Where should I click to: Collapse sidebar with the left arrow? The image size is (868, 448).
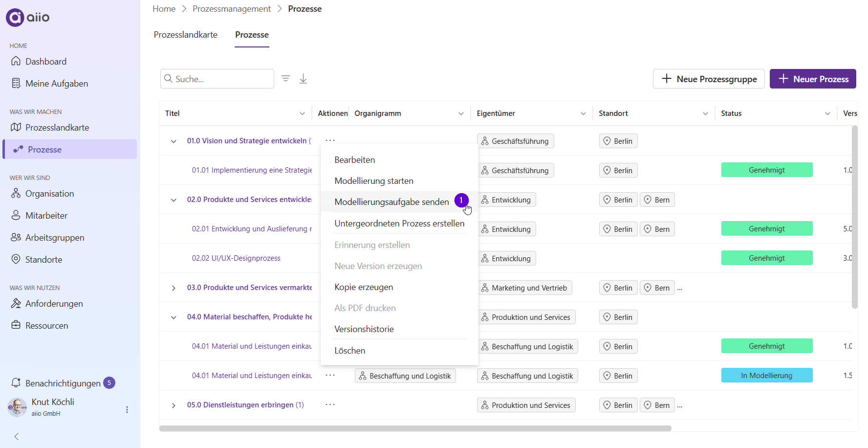coord(17,437)
